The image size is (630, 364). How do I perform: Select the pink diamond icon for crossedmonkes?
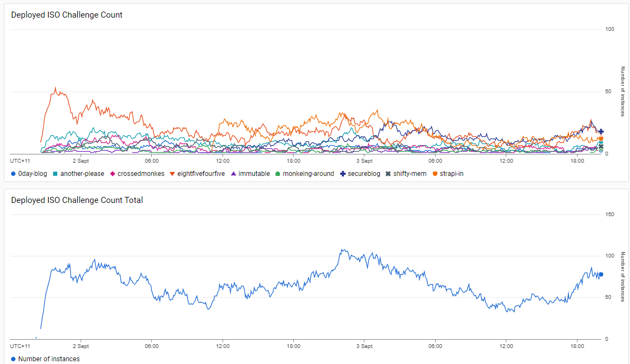113,174
